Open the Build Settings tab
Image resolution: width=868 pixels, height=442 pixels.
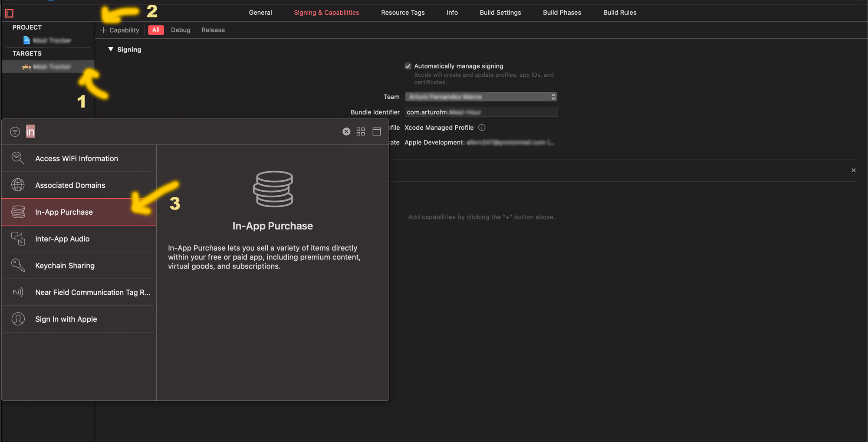(x=500, y=13)
